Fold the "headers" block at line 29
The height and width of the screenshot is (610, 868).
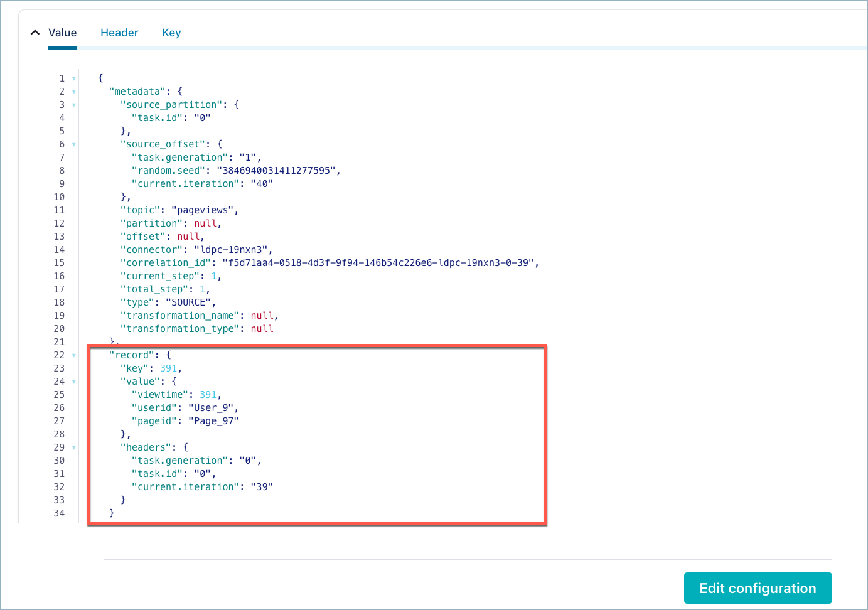[74, 447]
